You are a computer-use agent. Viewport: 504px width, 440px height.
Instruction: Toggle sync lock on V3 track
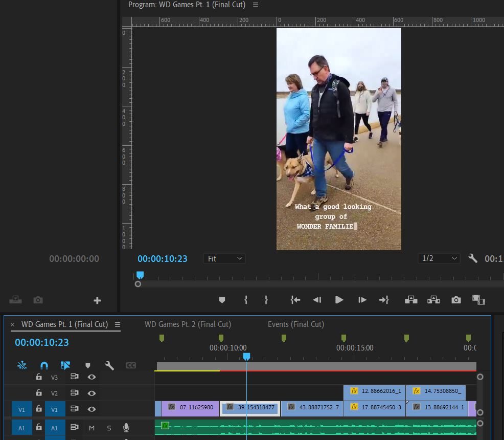click(75, 377)
